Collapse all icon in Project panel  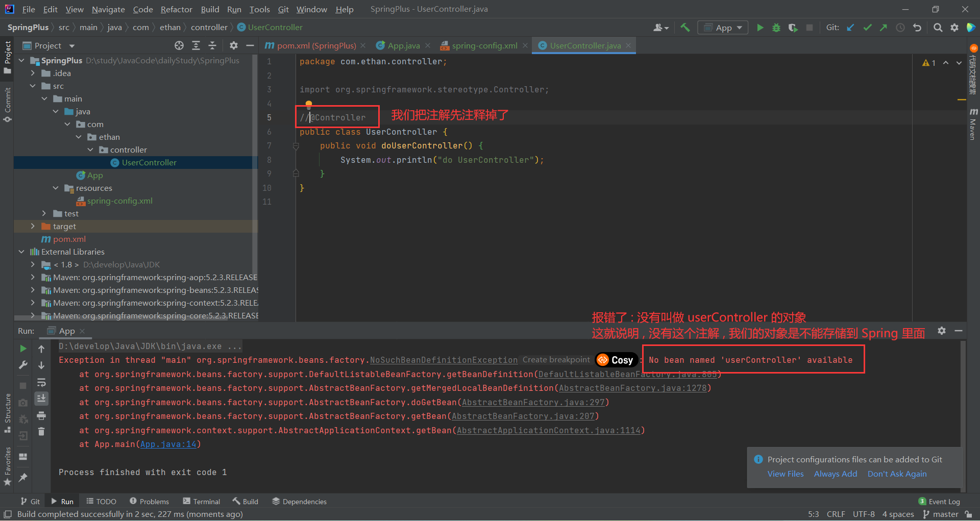(x=212, y=45)
